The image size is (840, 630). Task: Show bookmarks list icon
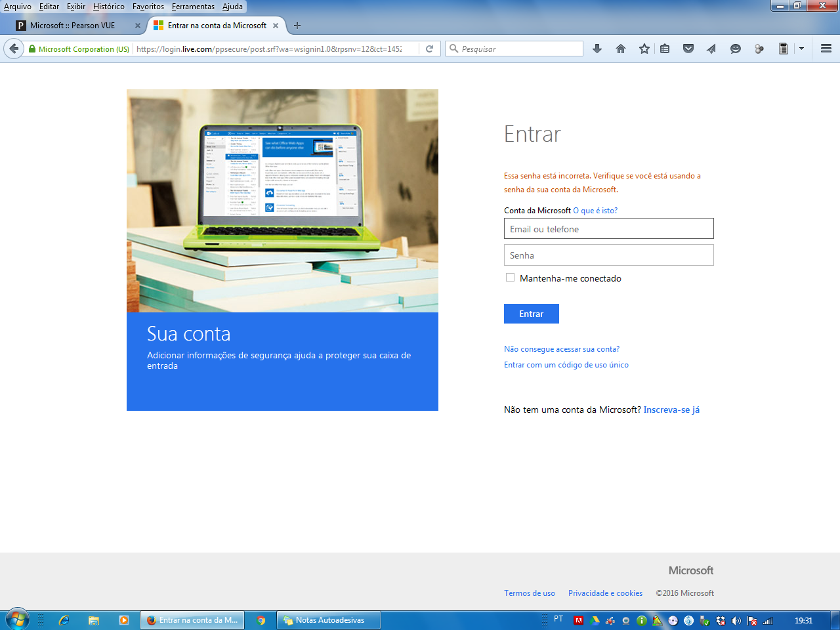[x=665, y=49]
